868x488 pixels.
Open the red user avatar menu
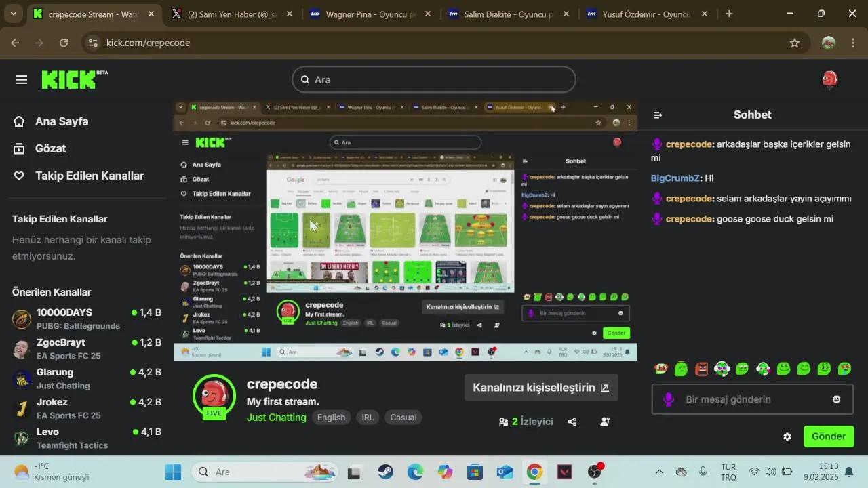(x=829, y=79)
